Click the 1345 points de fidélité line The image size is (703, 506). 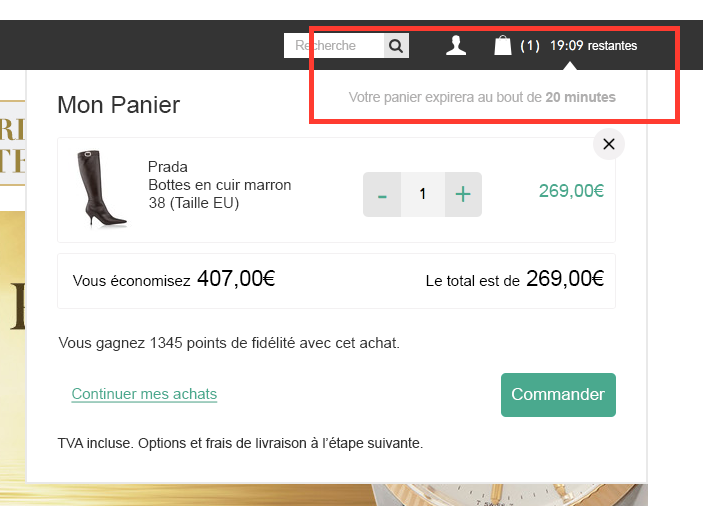[229, 343]
